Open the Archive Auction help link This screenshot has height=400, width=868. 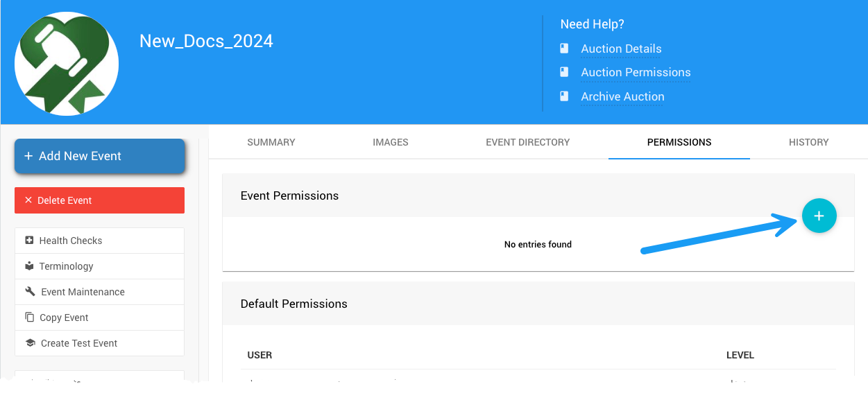click(622, 96)
